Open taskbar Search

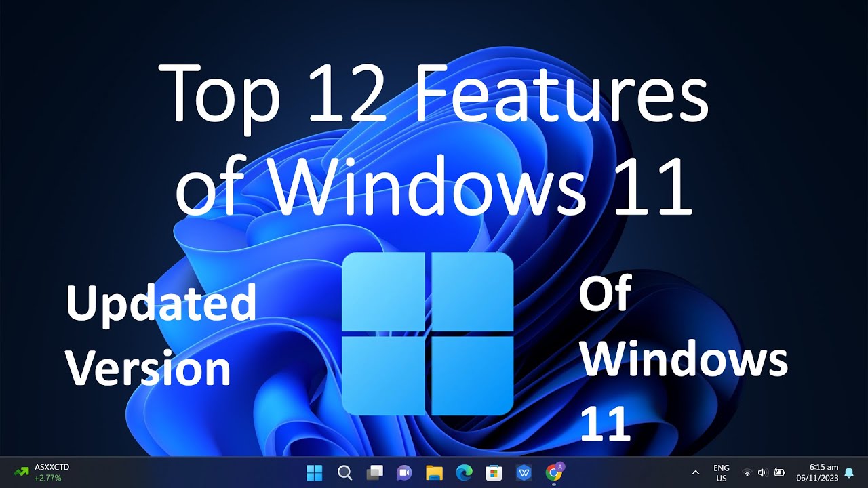coord(344,472)
